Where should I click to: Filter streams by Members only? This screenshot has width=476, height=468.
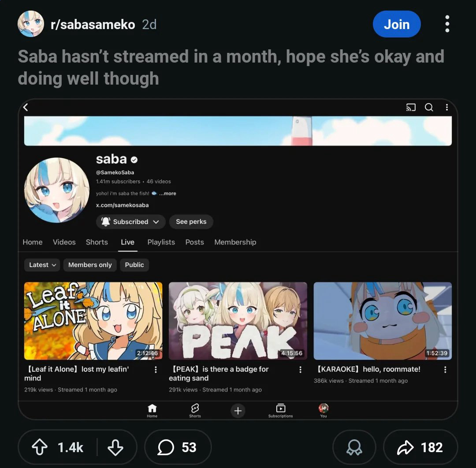[x=90, y=265]
